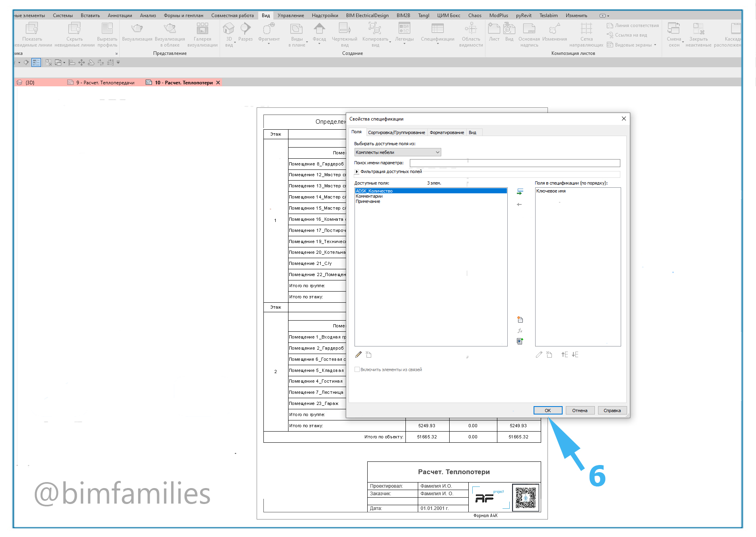Open the Аннотации ribbon tab
756x537 pixels.
120,16
